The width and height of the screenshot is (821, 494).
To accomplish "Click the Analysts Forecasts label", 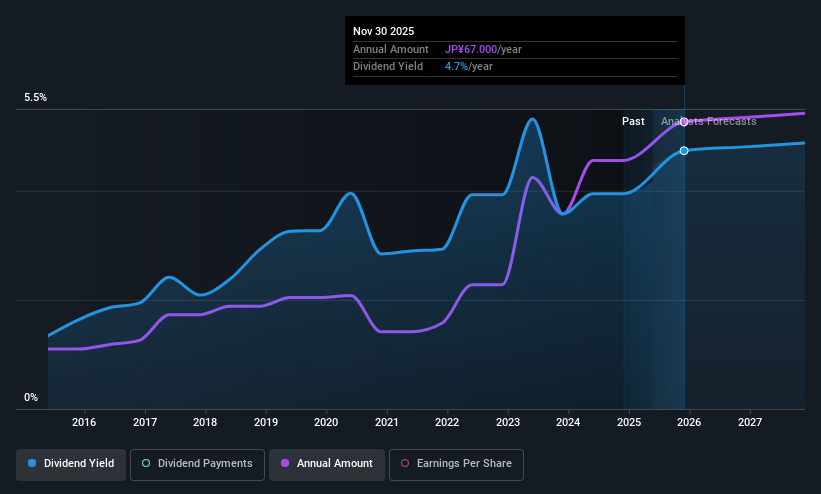I will 708,122.
